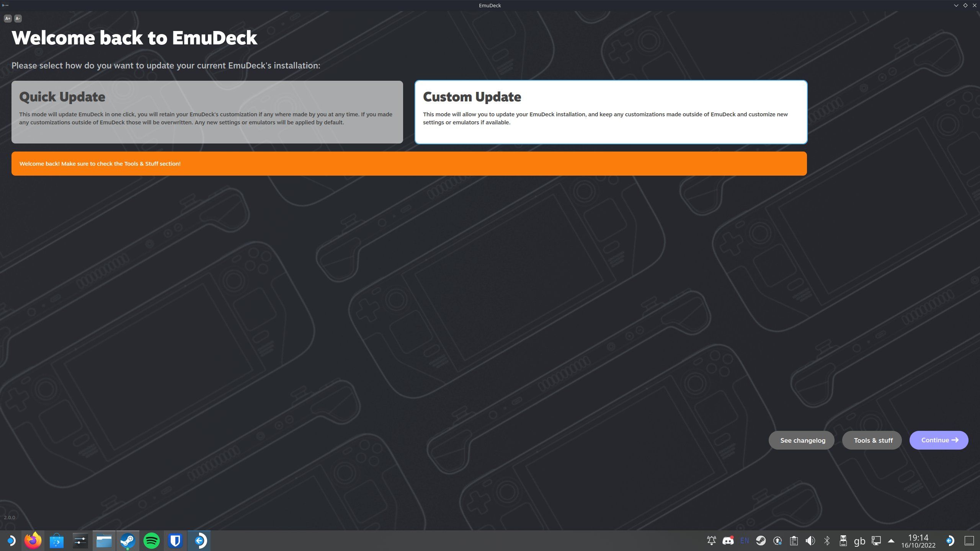Screen dimensions: 980x551
Task: Minimize the EmuDeck window
Action: 956,5
